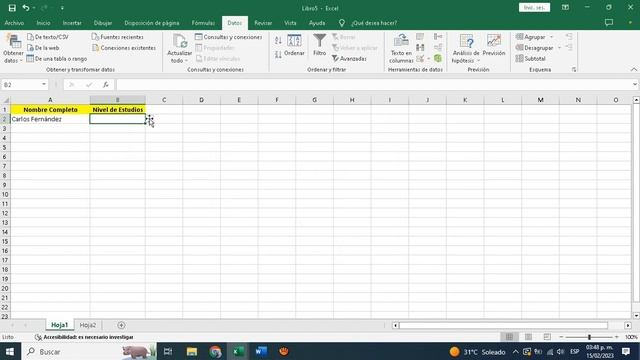Click the horizontal scrollbar track
Image resolution: width=640 pixels, height=360 pixels.
point(503,325)
